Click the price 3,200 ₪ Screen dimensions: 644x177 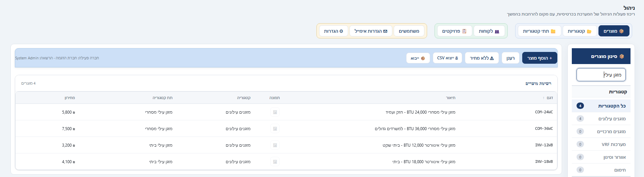[x=68, y=145]
